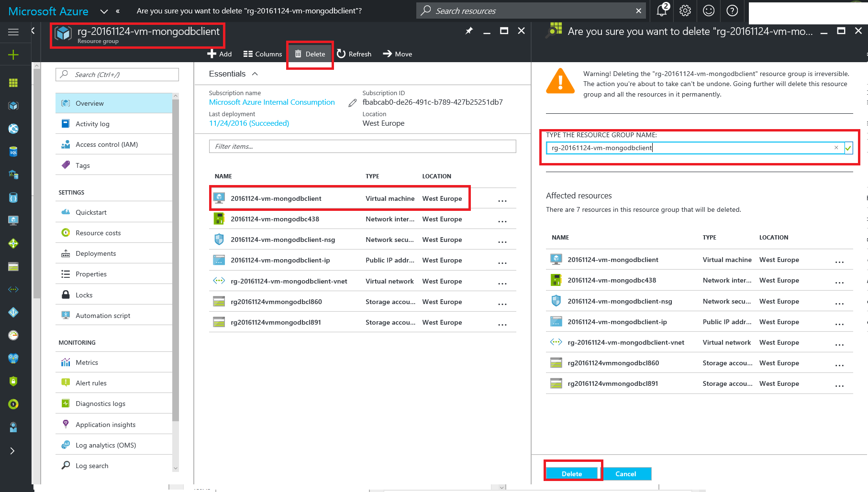Open All resources grid icon in sidebar
868x492 pixels.
[13, 83]
